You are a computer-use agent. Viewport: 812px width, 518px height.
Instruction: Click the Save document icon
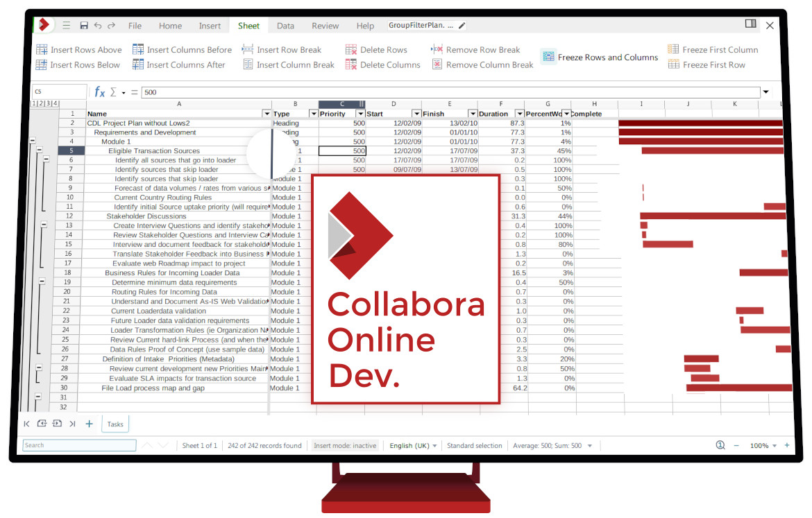click(x=84, y=26)
